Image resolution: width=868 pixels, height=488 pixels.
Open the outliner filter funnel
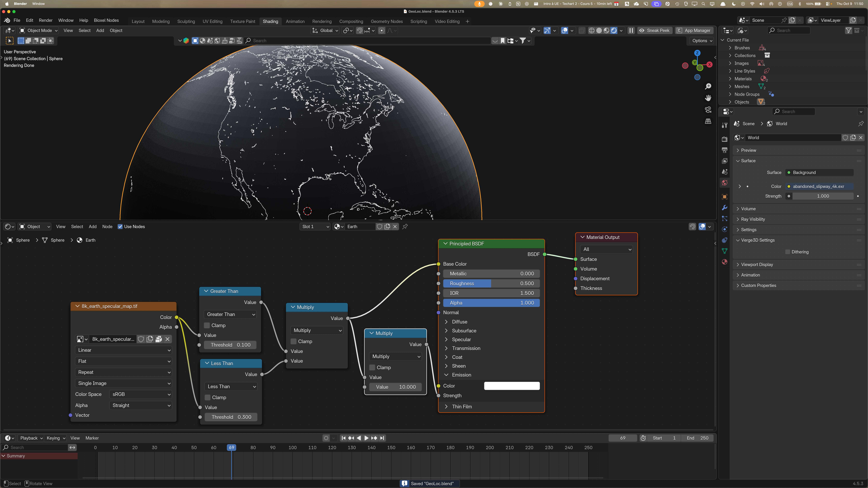(848, 31)
